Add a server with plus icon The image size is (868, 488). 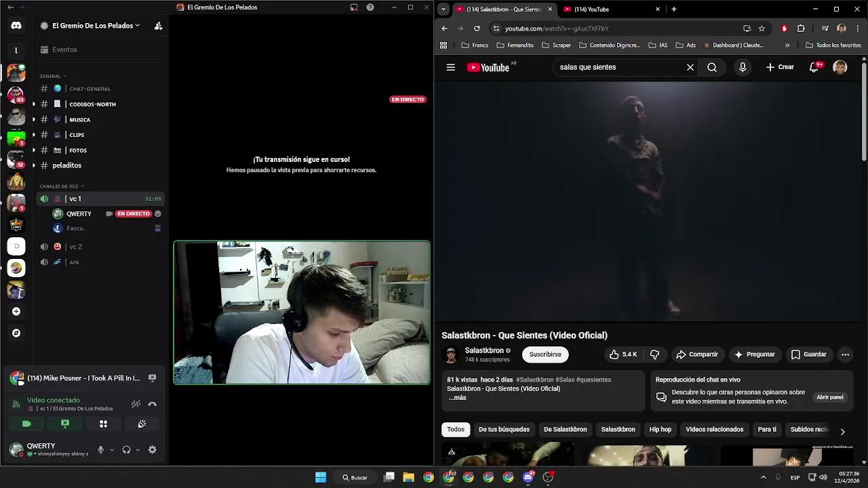pos(16,311)
